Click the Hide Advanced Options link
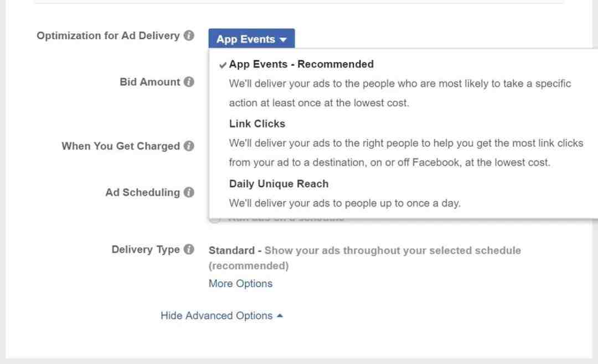This screenshot has height=364, width=598. tap(216, 315)
